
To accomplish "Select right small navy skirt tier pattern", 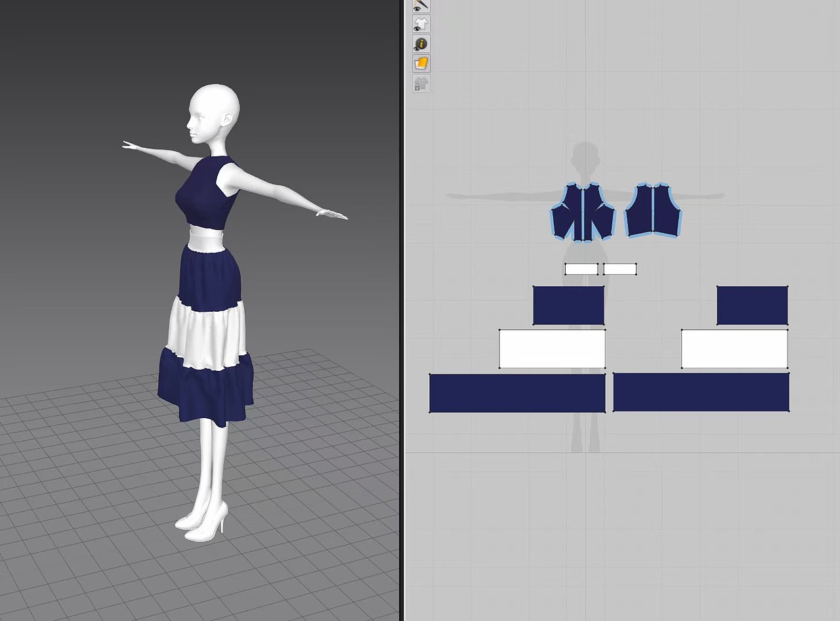I will point(752,305).
